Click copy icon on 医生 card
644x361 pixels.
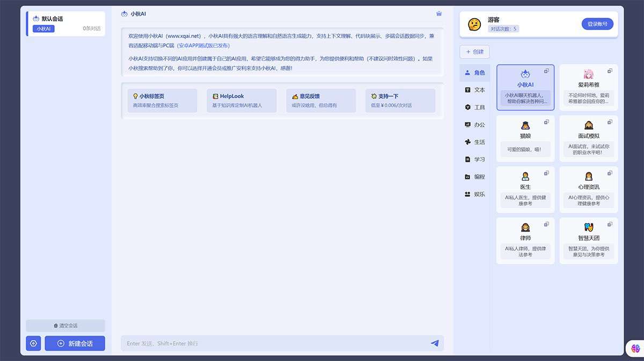[x=546, y=173]
